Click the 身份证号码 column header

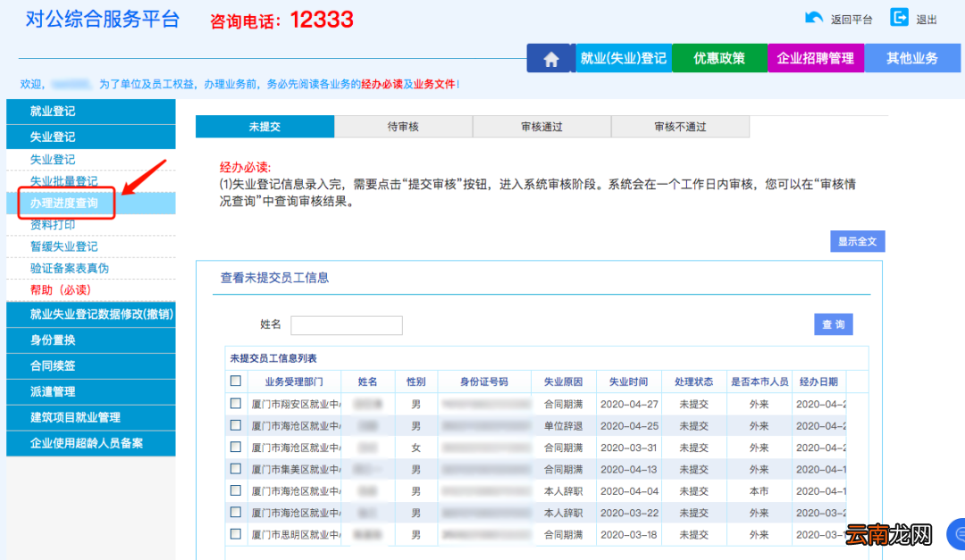pyautogui.click(x=484, y=381)
